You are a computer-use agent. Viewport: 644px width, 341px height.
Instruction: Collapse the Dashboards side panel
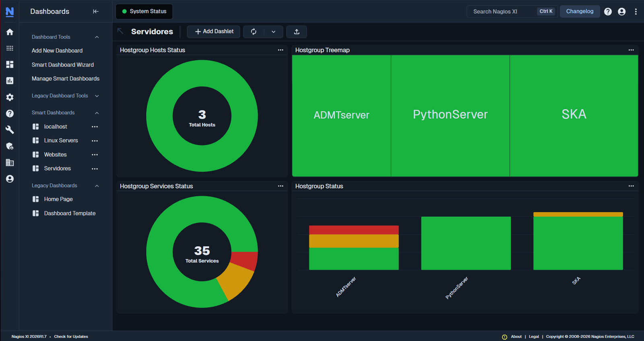pos(96,11)
